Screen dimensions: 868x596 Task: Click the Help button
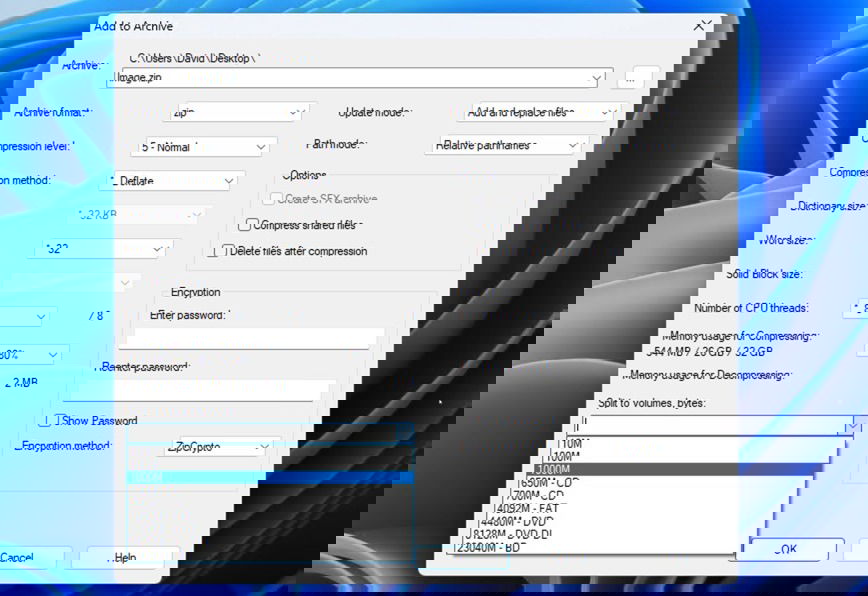point(125,557)
